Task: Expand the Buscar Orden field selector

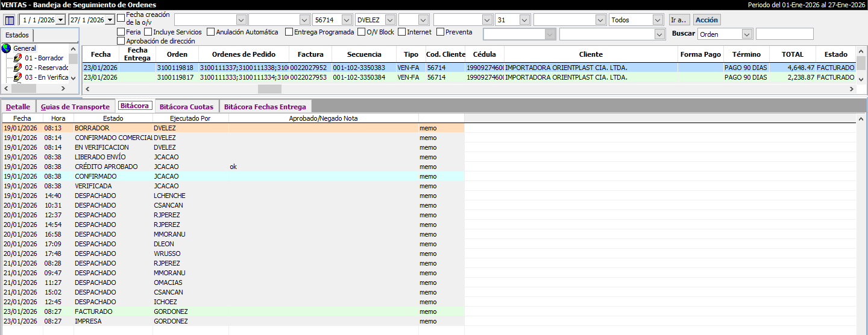Action: coord(747,34)
